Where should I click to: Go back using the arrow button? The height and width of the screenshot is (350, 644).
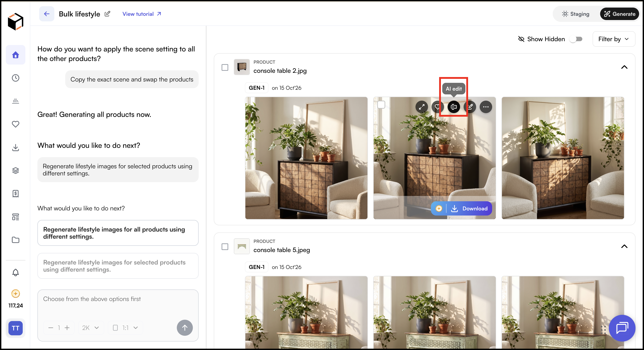(x=47, y=14)
